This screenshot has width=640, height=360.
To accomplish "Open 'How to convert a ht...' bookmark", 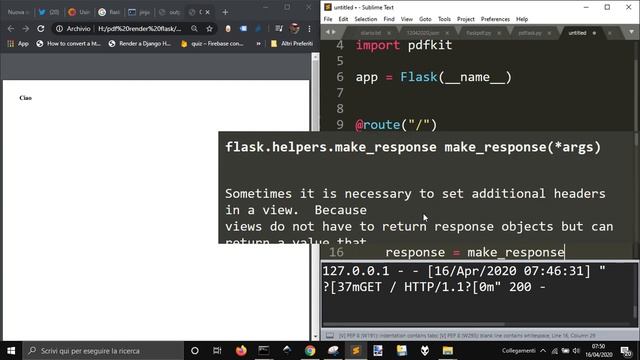I will 68,43.
